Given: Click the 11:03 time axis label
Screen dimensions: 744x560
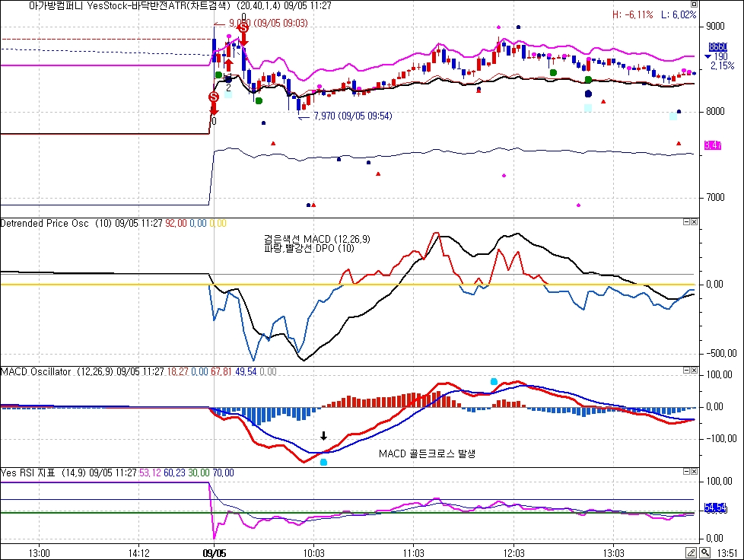Looking at the screenshot, I should [x=414, y=553].
